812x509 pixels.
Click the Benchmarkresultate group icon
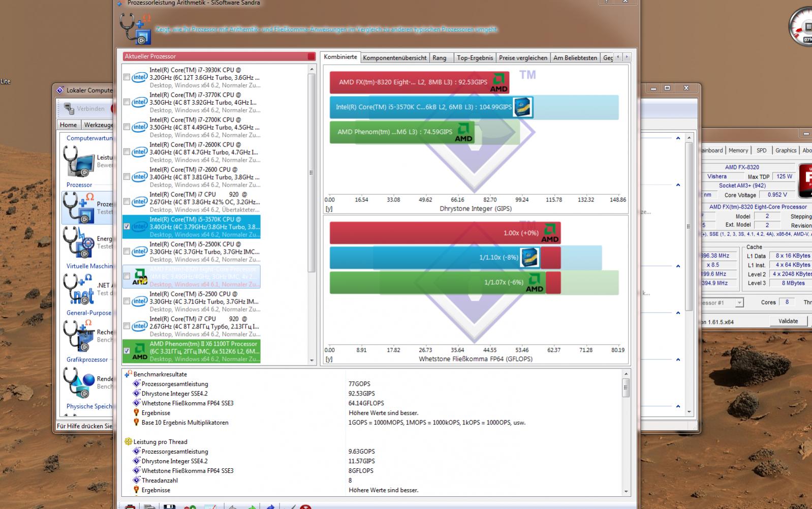(x=129, y=374)
